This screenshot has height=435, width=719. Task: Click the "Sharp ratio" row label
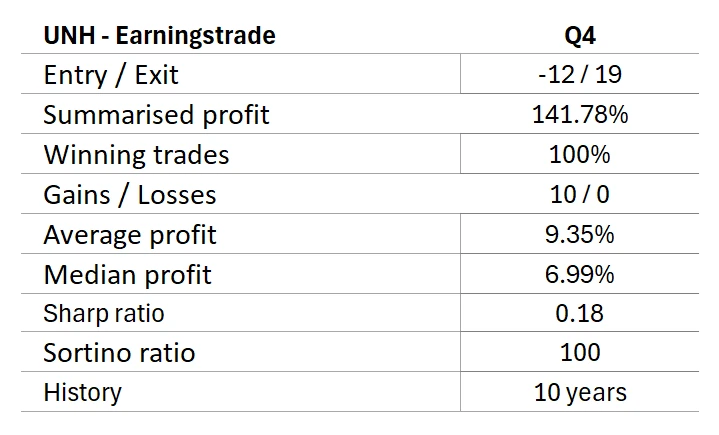[x=104, y=313]
